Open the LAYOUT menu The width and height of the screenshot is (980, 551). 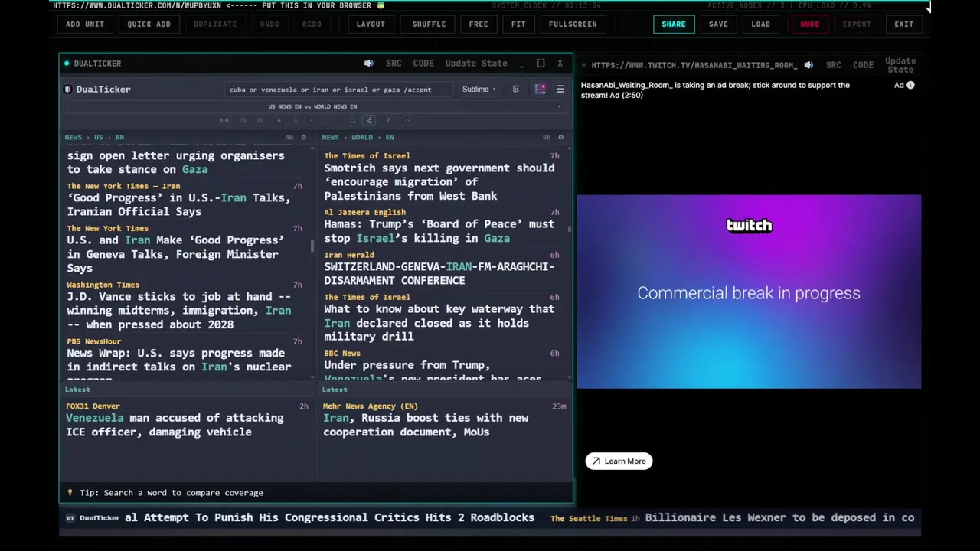pyautogui.click(x=371, y=24)
